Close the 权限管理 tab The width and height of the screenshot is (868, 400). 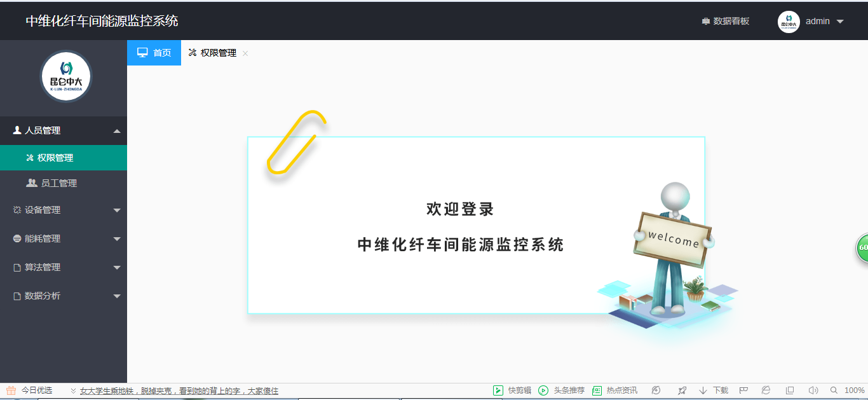[245, 53]
